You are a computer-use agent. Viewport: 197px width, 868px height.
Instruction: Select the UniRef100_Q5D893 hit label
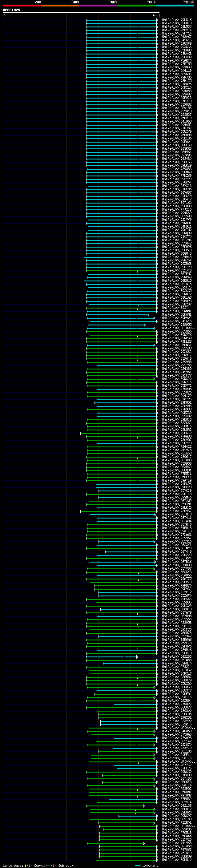176,50
